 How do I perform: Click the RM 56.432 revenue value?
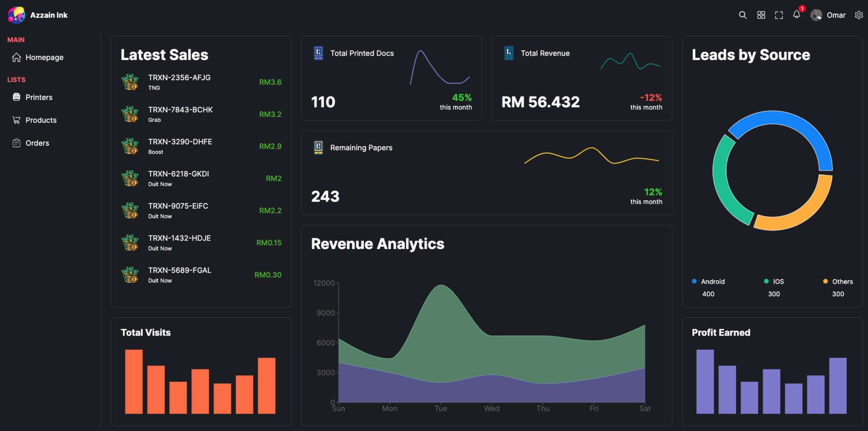tap(540, 102)
